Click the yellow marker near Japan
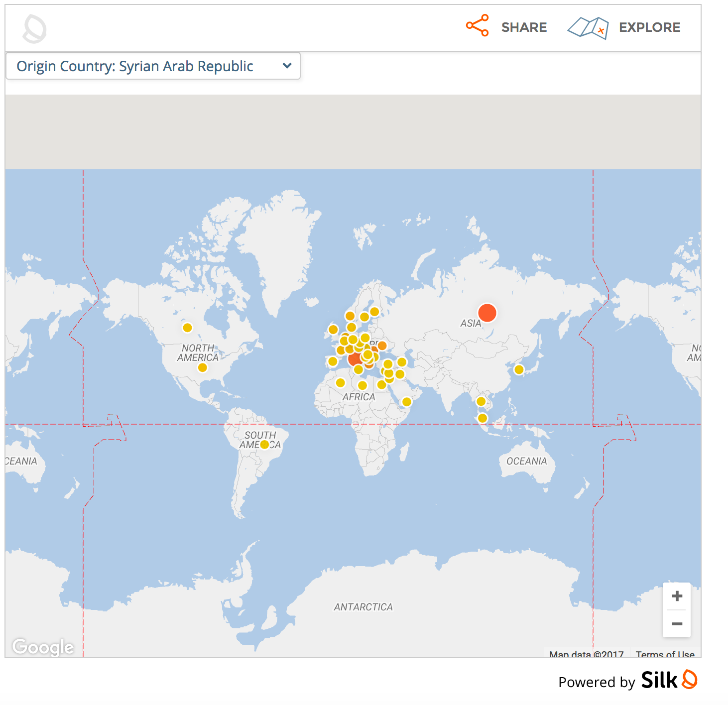728x705 pixels. tap(519, 370)
